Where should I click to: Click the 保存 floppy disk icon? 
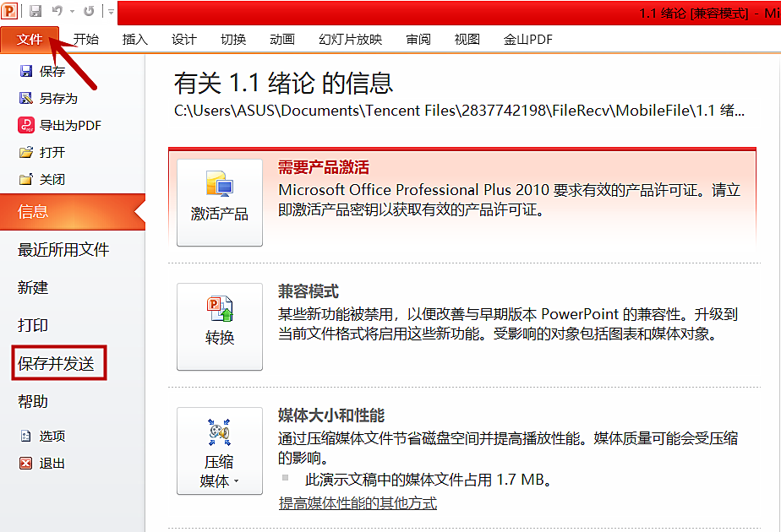tap(26, 71)
